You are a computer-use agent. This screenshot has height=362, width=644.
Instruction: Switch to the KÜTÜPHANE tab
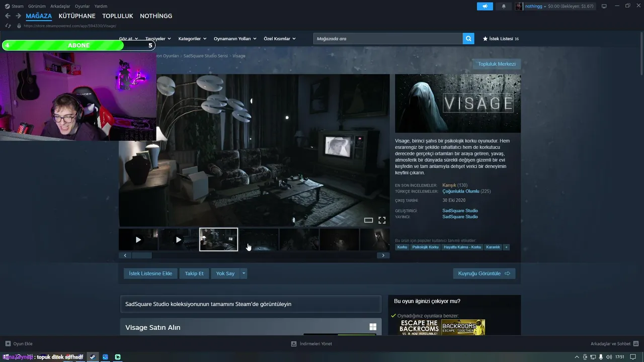[x=77, y=16]
